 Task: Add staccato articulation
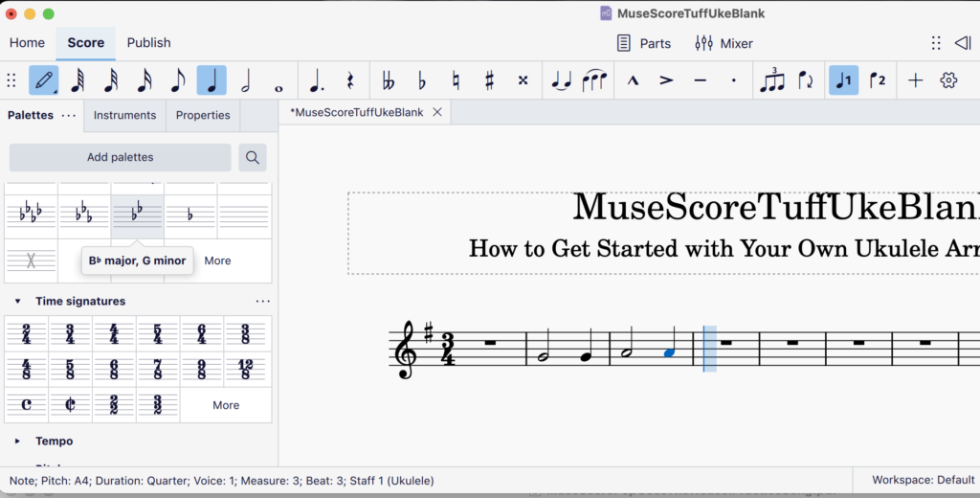click(x=734, y=80)
